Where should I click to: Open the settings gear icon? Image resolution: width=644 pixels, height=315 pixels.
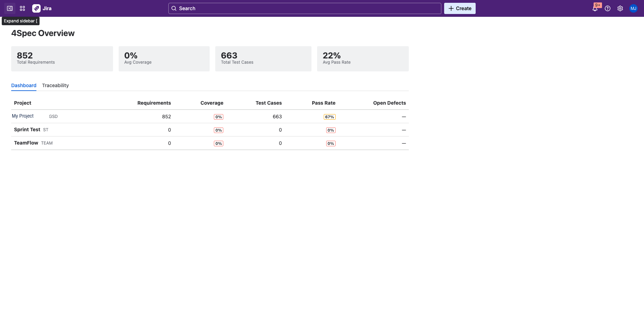620,8
